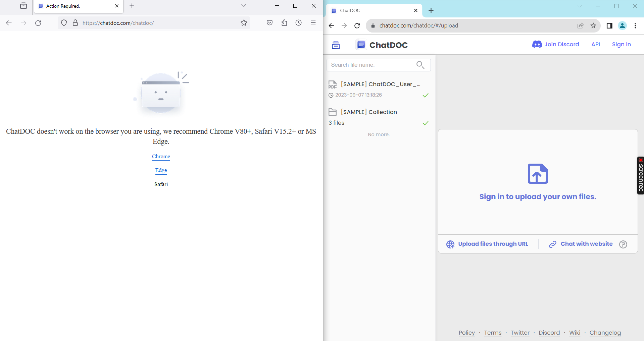Screen dimensions: 644x341
Task: Select the Action Required tab in Firefox
Action: point(74,6)
